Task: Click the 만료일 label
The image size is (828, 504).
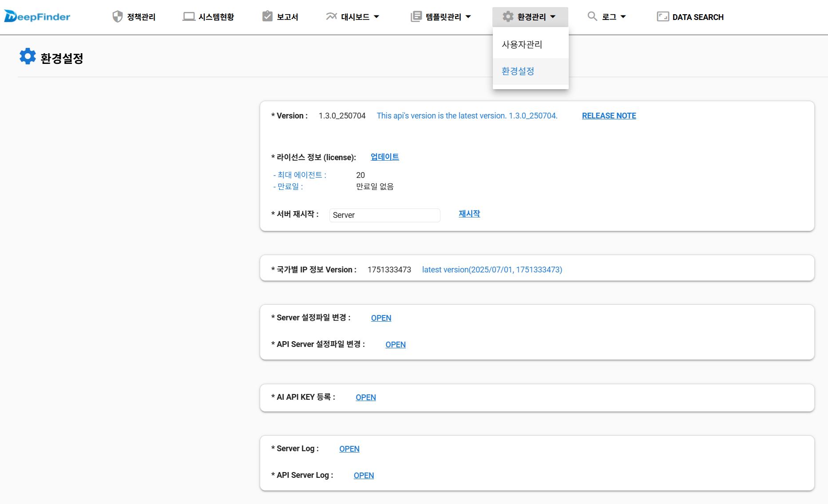Action: pos(288,187)
